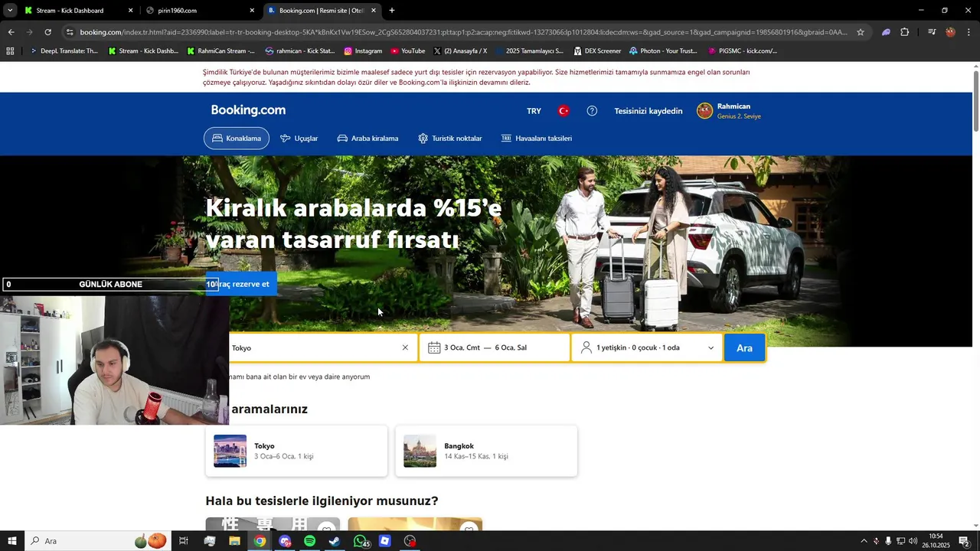
Task: Click the Chrome taskbar icon
Action: [260, 541]
